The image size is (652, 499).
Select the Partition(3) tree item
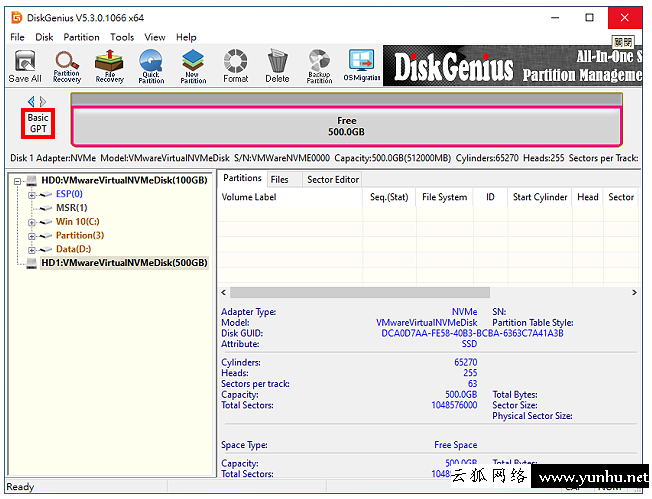(x=80, y=235)
